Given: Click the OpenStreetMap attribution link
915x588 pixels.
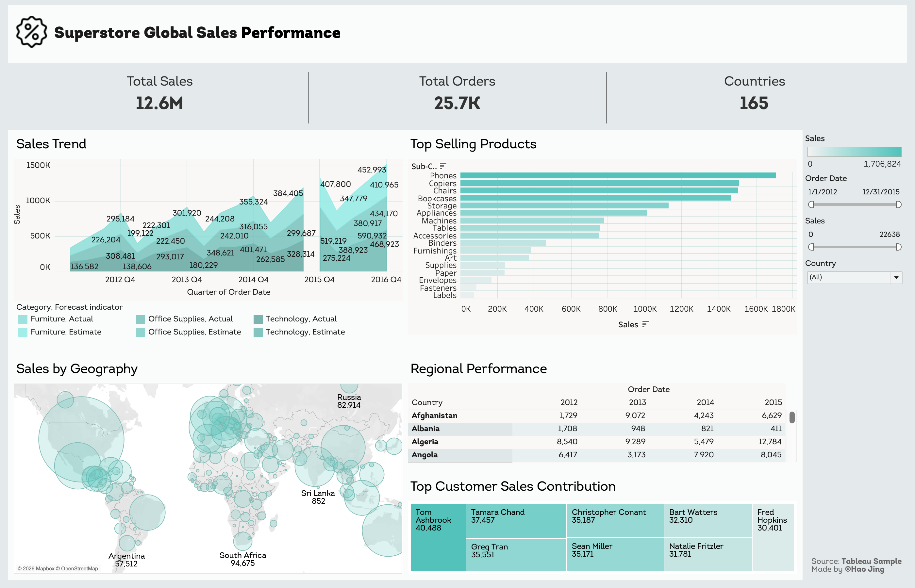Looking at the screenshot, I should (x=79, y=568).
